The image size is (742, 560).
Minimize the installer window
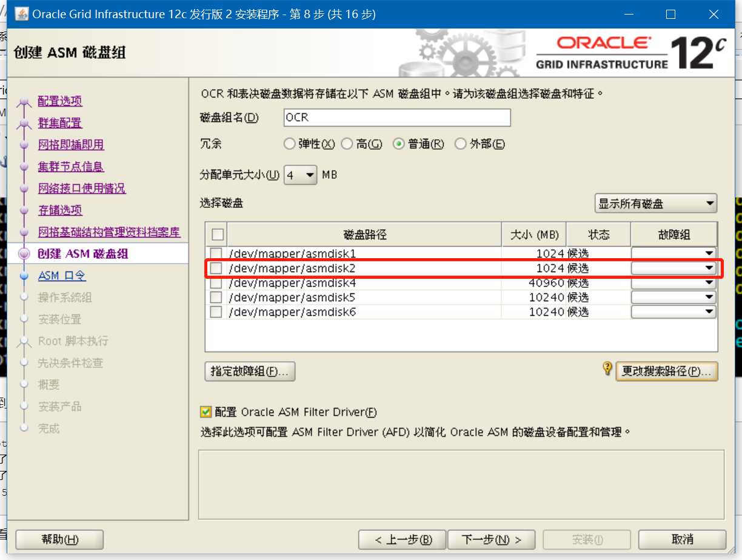click(x=628, y=14)
